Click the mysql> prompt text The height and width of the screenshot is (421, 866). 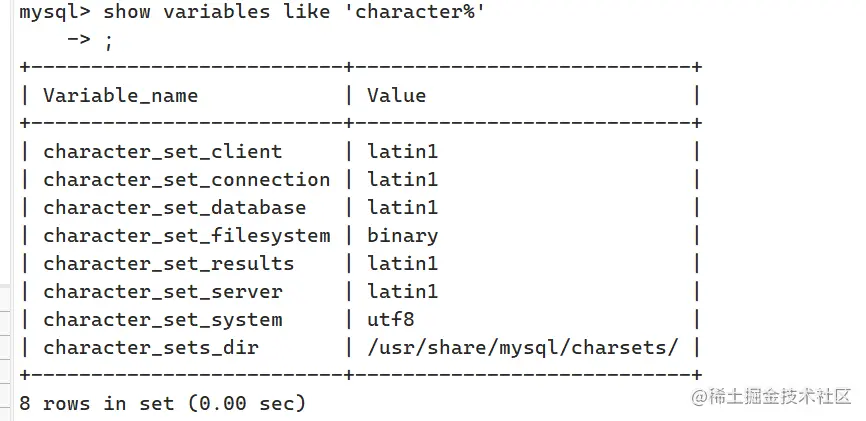tap(55, 12)
